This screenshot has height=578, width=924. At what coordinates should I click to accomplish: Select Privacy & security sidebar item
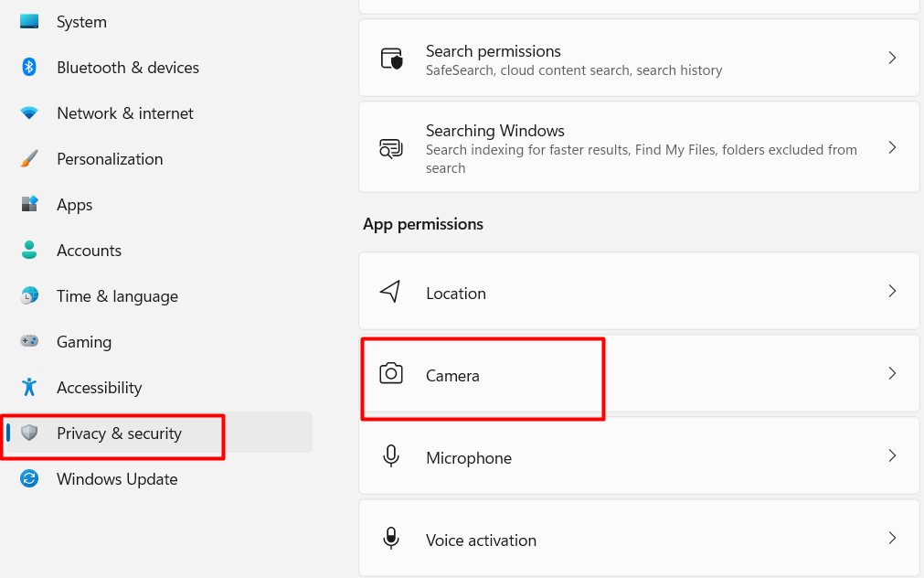[119, 433]
